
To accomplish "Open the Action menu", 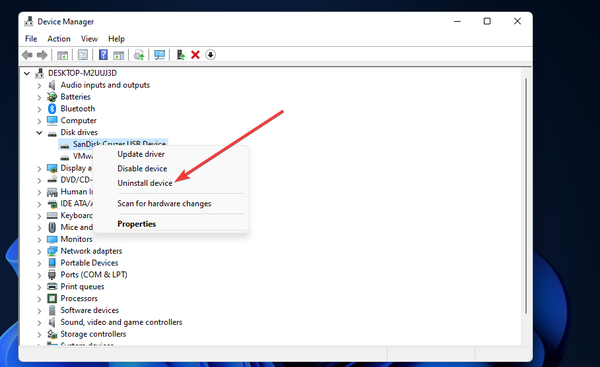I will pyautogui.click(x=59, y=39).
